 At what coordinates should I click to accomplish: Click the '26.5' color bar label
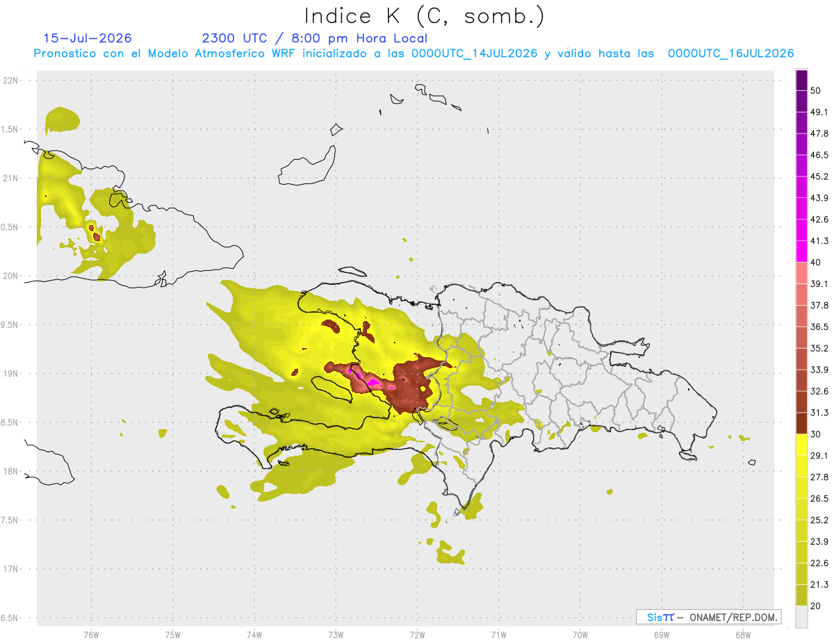coord(819,499)
